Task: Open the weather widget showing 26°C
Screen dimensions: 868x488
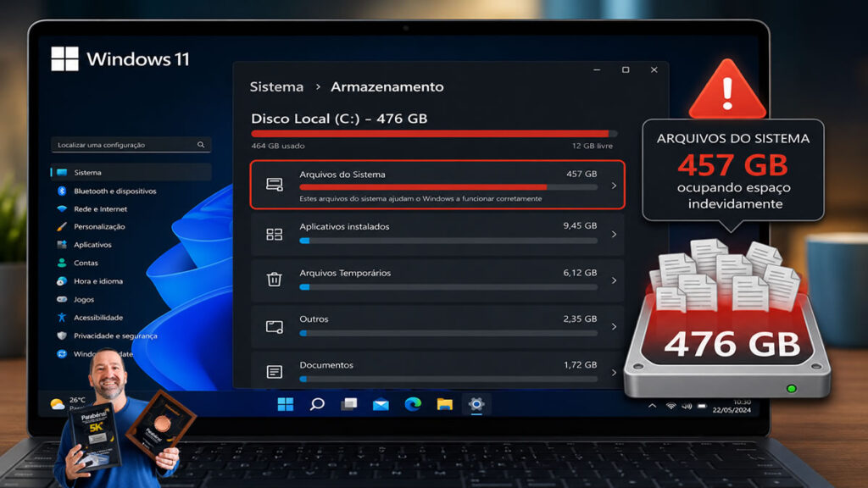Action: pos(68,402)
